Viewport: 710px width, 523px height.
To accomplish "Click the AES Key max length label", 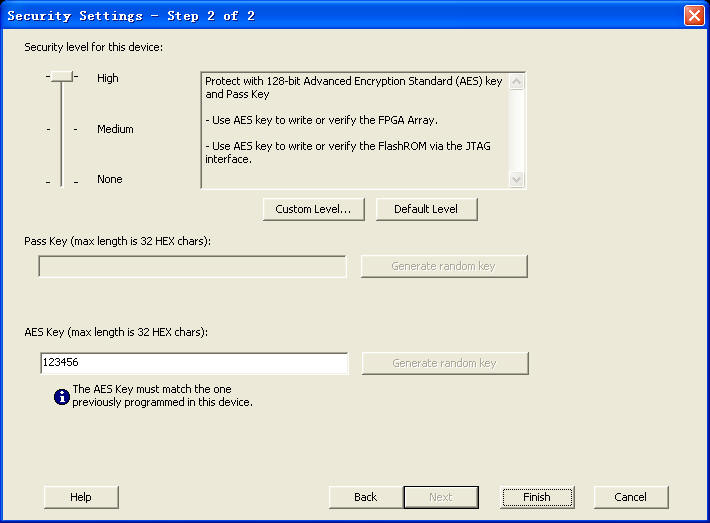I will click(x=116, y=332).
